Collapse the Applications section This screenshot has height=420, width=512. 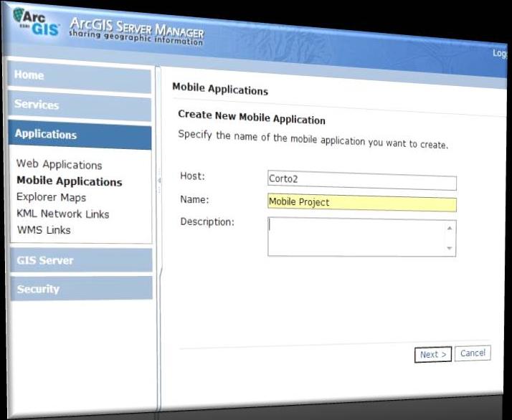pyautogui.click(x=80, y=135)
